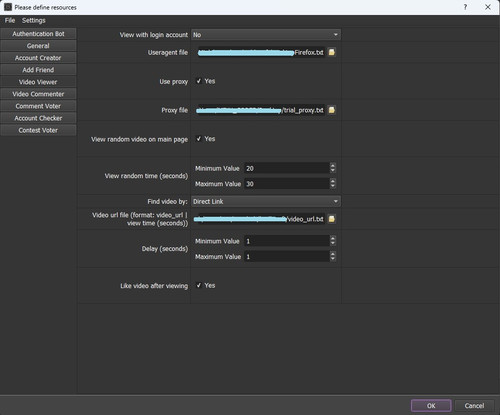Switch to Add Friend tab
500x415 pixels.
point(38,70)
